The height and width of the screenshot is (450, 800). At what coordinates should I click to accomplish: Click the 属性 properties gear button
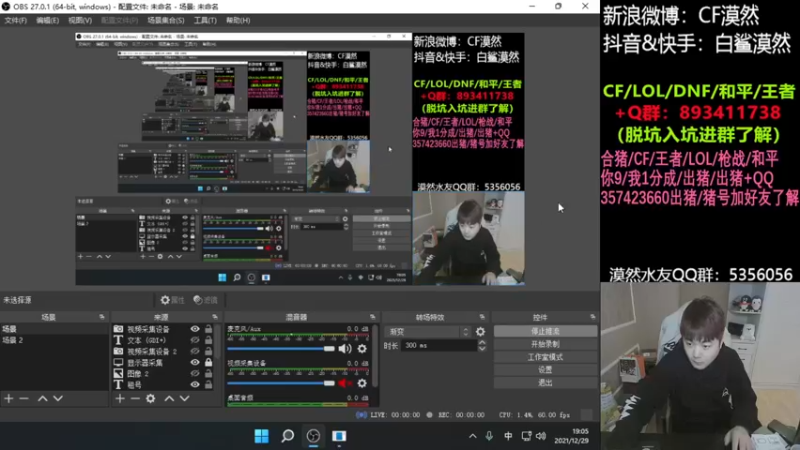point(172,300)
